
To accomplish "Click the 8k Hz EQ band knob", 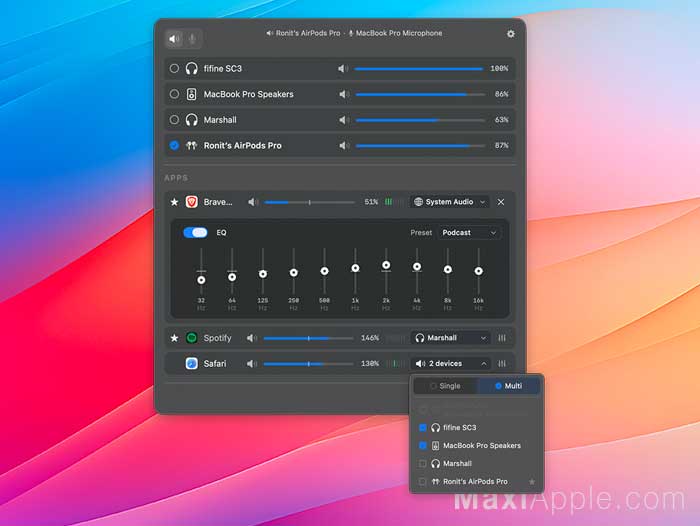I will tap(448, 269).
